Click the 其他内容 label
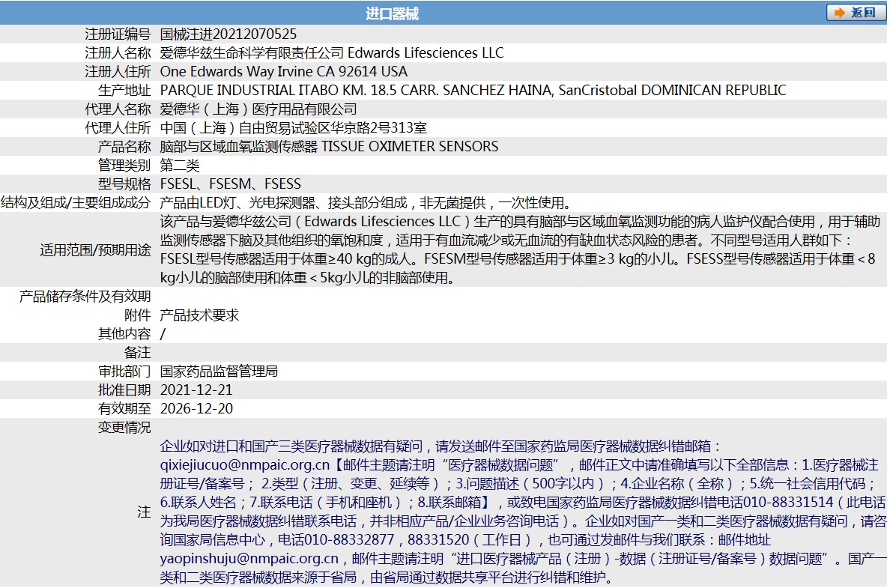Viewport: 887px width, 588px height. pyautogui.click(x=124, y=333)
